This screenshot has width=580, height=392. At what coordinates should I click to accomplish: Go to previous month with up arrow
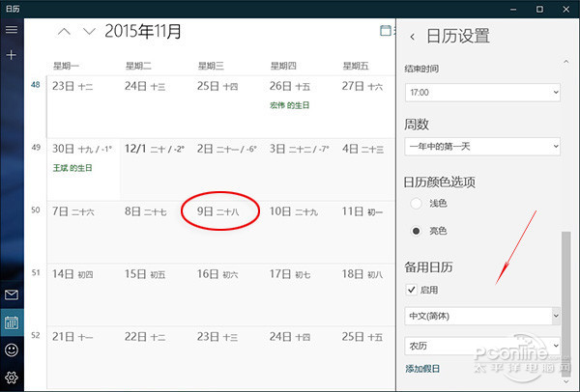(64, 32)
